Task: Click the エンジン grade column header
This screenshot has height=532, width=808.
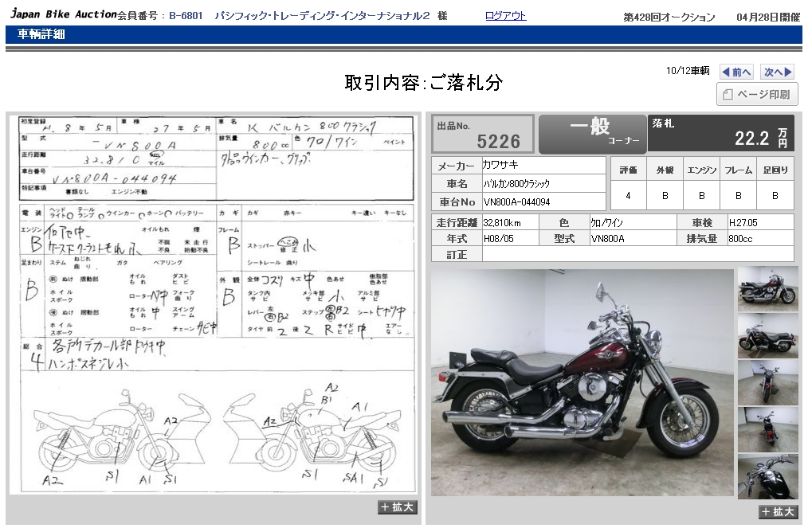Action: click(701, 170)
